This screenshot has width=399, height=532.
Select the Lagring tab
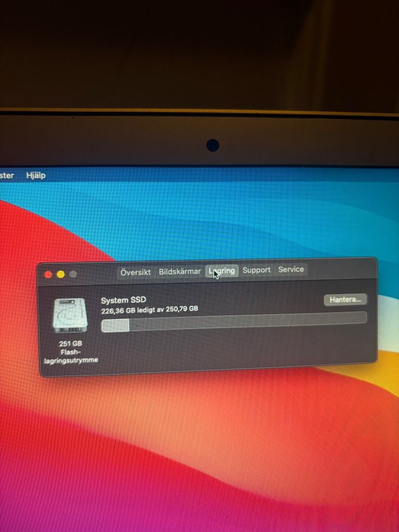pyautogui.click(x=222, y=271)
